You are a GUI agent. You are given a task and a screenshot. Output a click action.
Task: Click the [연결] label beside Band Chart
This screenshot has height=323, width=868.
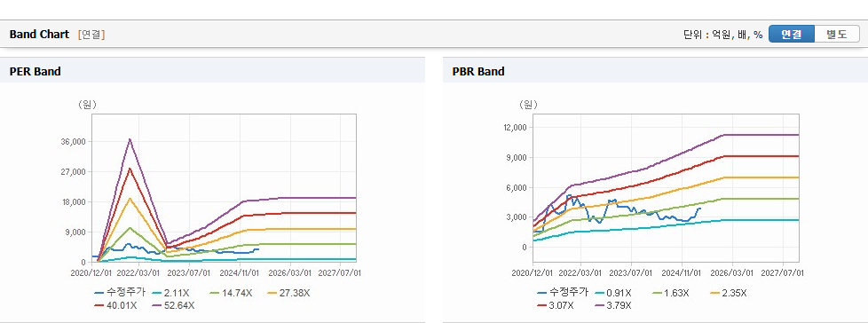91,35
